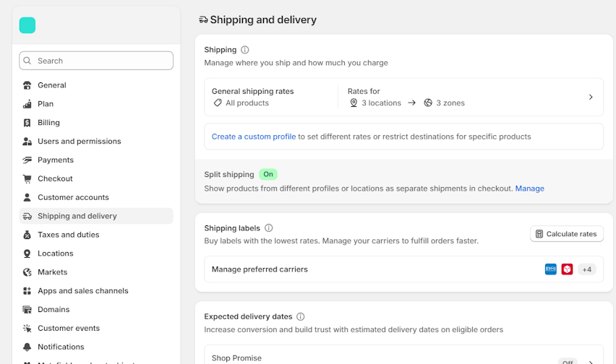
Task: Click the 3 locations text
Action: [382, 103]
